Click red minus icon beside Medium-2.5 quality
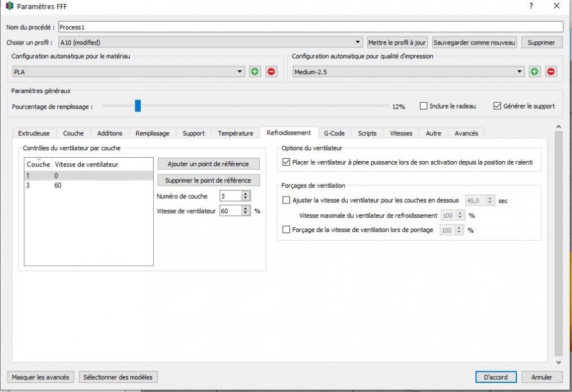The width and height of the screenshot is (572, 392). [551, 71]
